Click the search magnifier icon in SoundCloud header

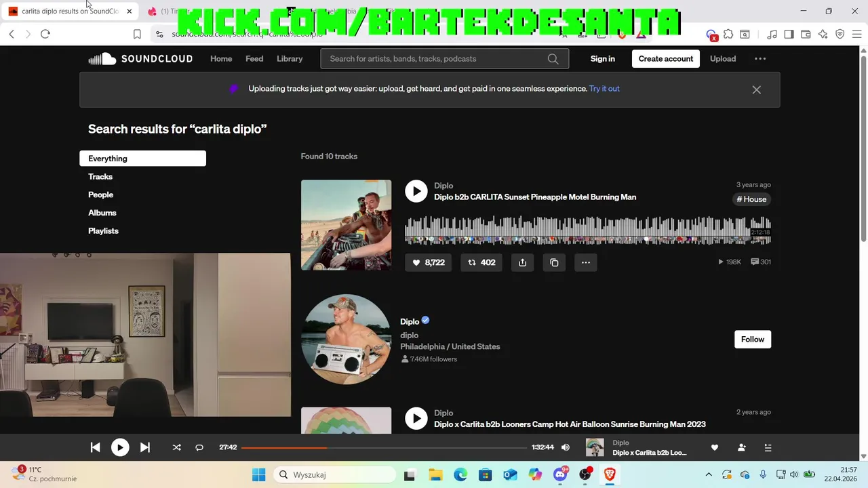tap(553, 59)
